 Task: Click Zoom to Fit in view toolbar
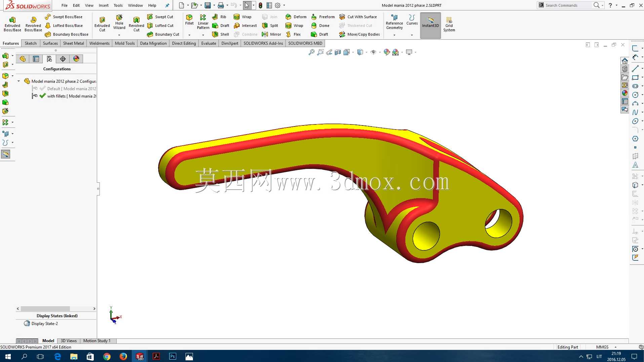(x=312, y=52)
